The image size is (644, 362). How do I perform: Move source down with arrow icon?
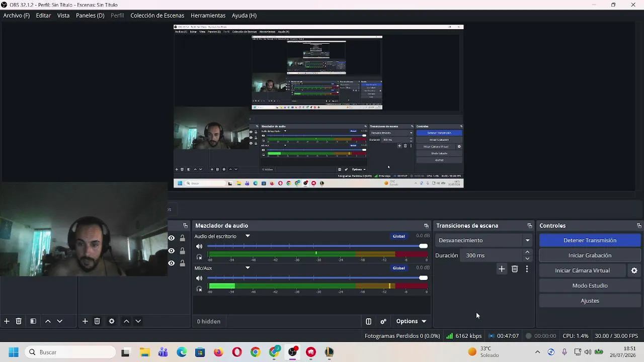click(138, 321)
